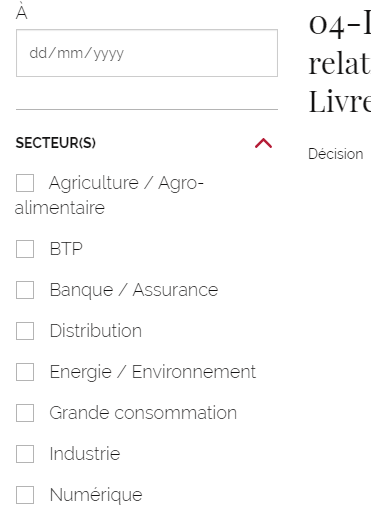371x520 pixels.
Task: Collapse the SECTEUR(S) filter with red chevron
Action: pyautogui.click(x=263, y=143)
